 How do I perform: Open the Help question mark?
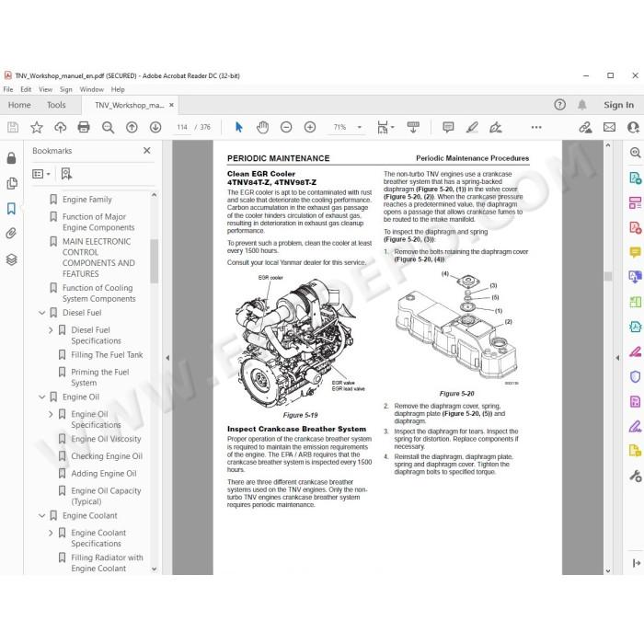(x=559, y=105)
